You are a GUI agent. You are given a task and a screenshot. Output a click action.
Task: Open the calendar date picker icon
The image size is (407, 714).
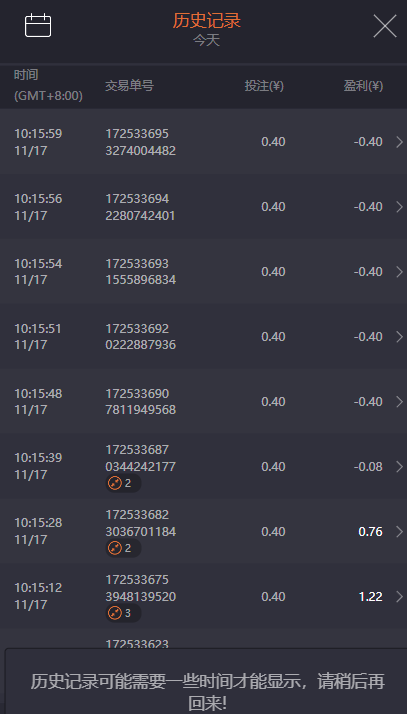pos(38,26)
